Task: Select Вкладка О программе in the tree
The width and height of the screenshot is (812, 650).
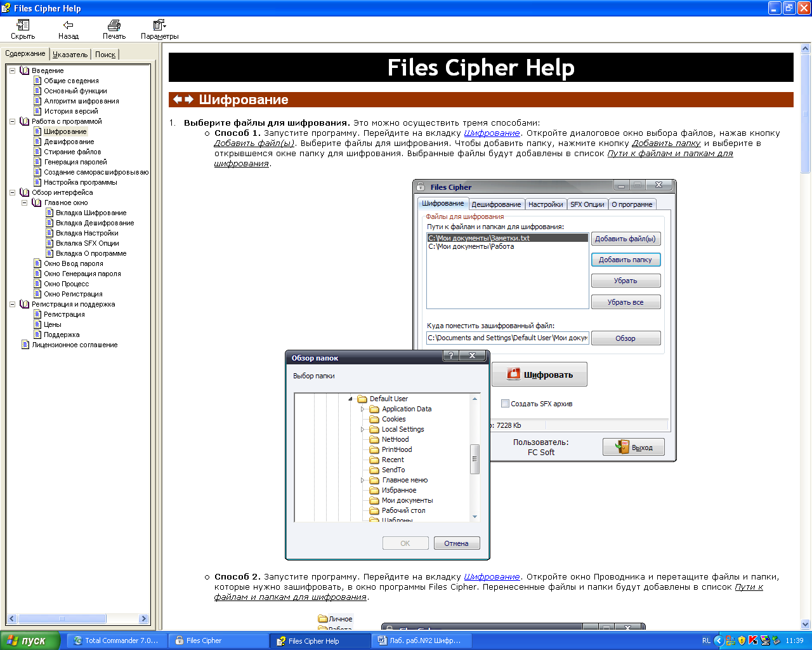Action: click(91, 253)
